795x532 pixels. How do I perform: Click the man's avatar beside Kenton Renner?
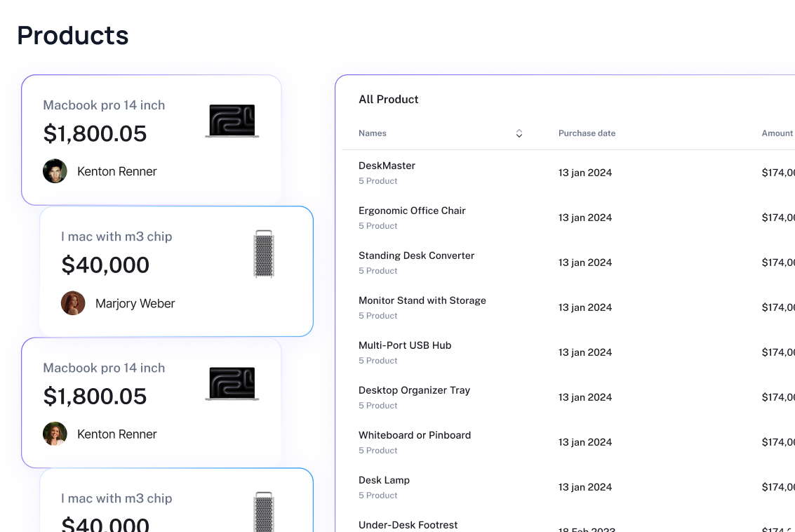click(x=55, y=171)
